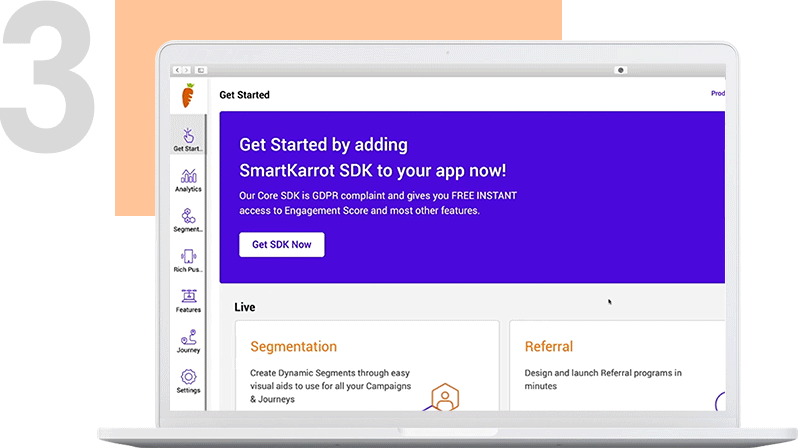800x448 pixels.
Task: Click 'Our Core SDK is GDPR complaint' text
Action: pyautogui.click(x=312, y=196)
